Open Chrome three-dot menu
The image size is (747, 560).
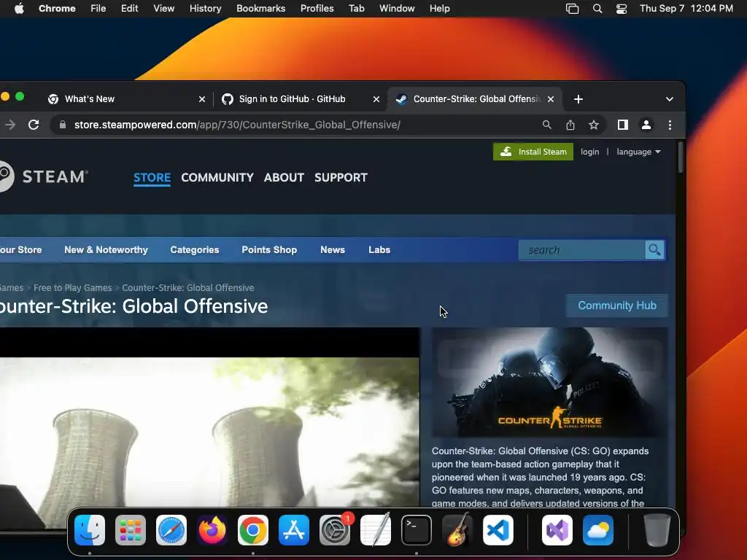(670, 125)
